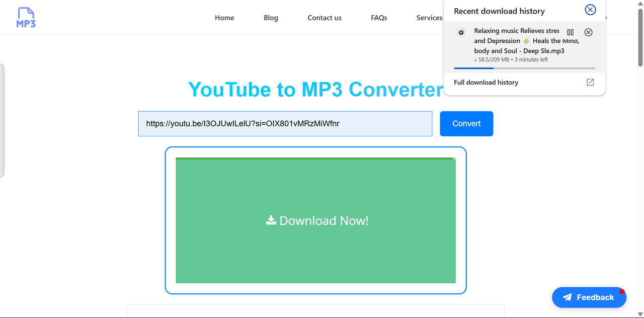The width and height of the screenshot is (644, 318).
Task: Click the paper plane icon on Feedback
Action: pos(567,297)
